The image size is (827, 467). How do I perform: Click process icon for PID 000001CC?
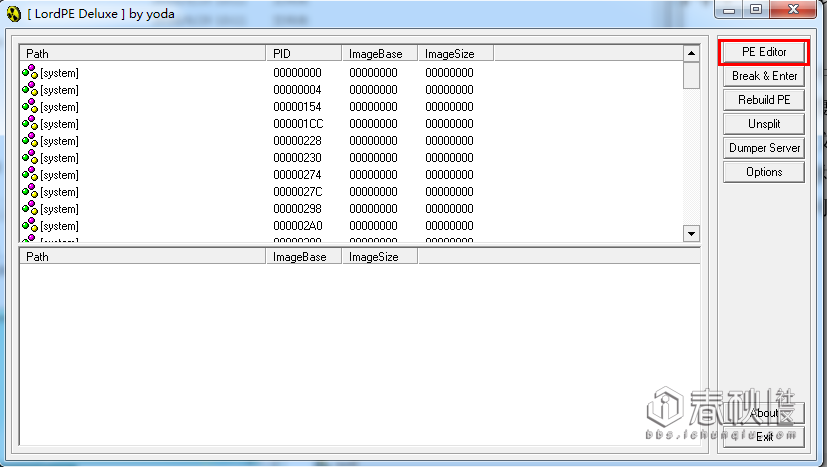coord(30,123)
